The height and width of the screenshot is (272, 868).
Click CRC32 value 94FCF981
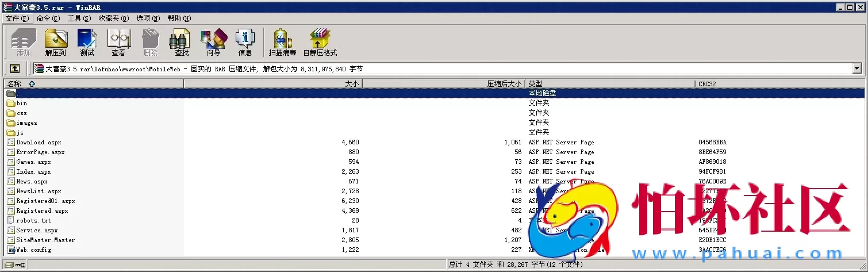pyautogui.click(x=712, y=172)
